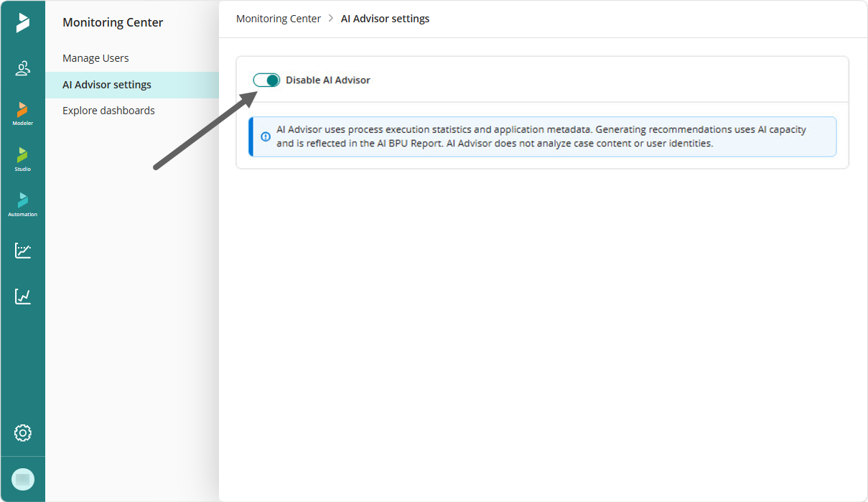Click the Disable AI Advisor label

click(328, 80)
